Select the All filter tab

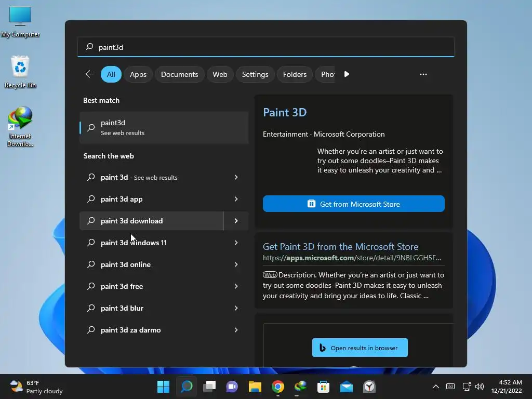(111, 74)
